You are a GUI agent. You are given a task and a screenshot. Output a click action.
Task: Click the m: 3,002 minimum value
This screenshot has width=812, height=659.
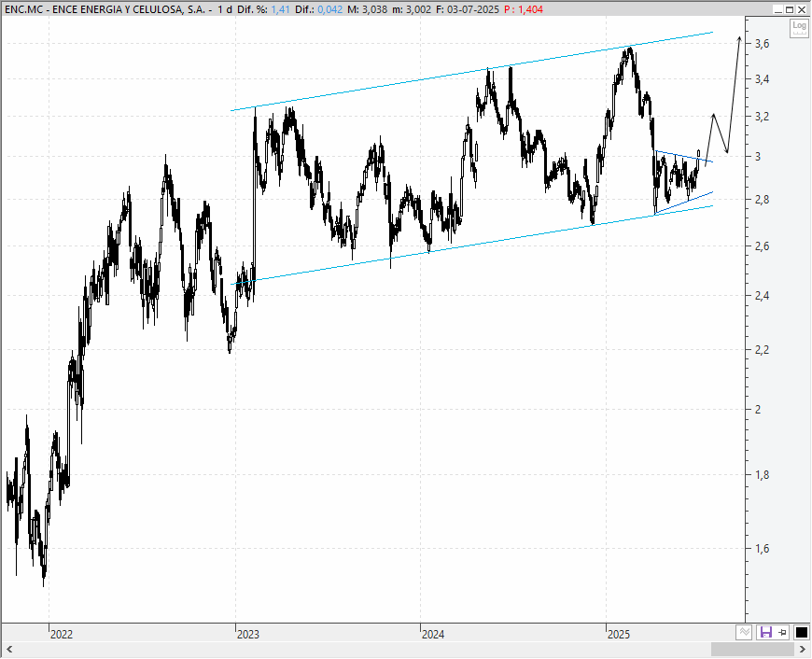[412, 9]
